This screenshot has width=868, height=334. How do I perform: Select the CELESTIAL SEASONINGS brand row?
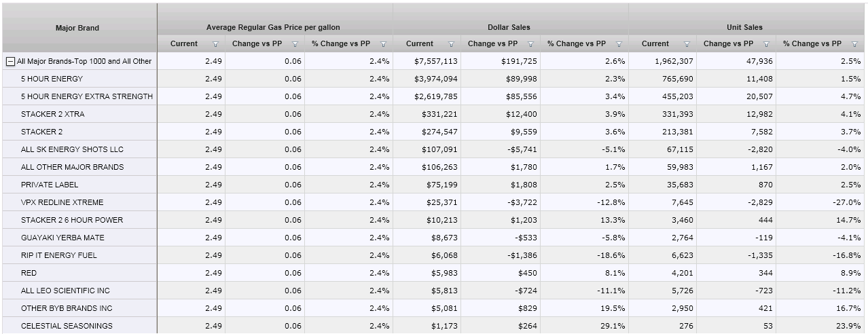click(x=67, y=326)
